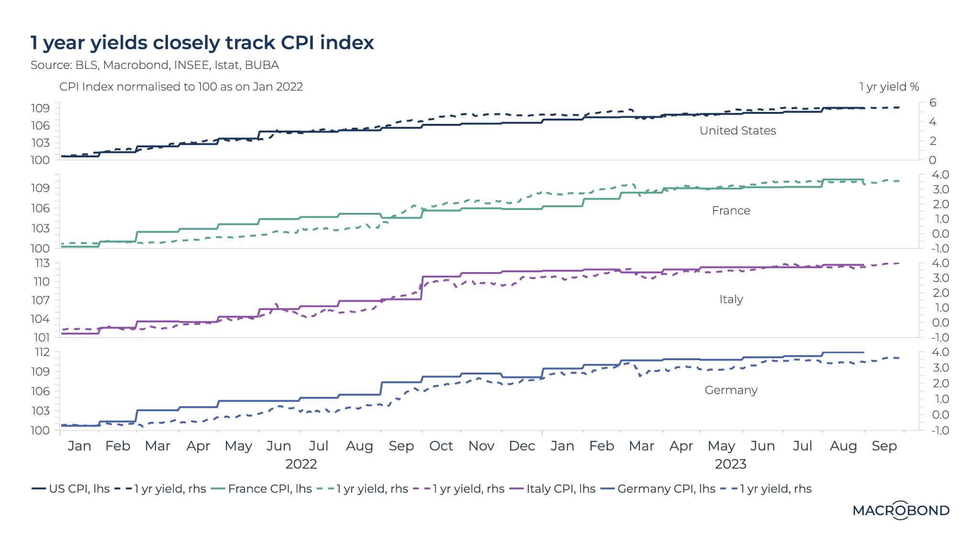Click the Macrobond logo
This screenshot has height=551, width=980.
901,510
